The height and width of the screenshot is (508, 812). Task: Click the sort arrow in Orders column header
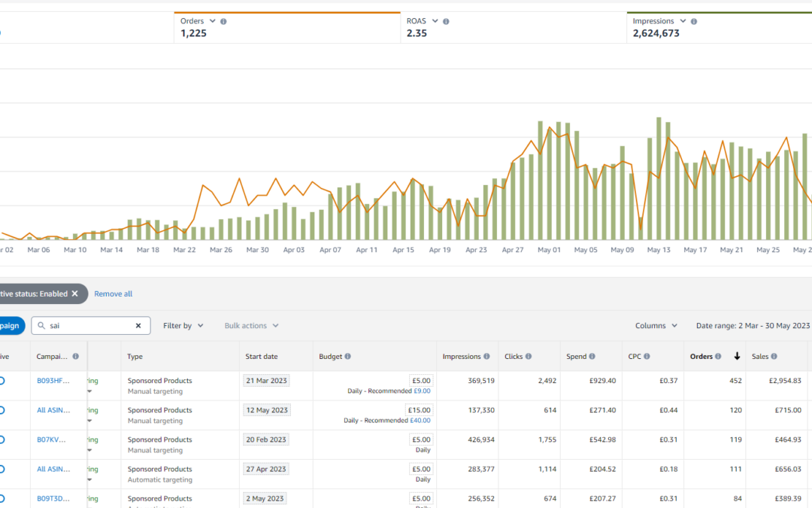(x=737, y=357)
